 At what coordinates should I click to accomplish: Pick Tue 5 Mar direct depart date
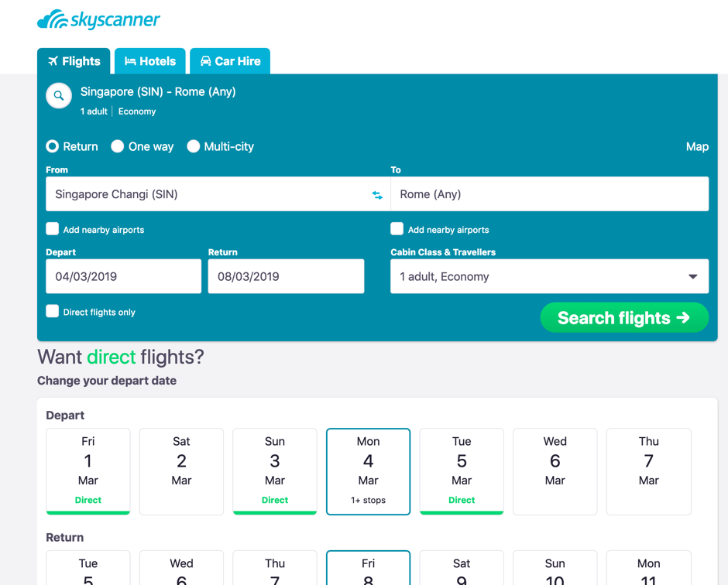tap(462, 470)
